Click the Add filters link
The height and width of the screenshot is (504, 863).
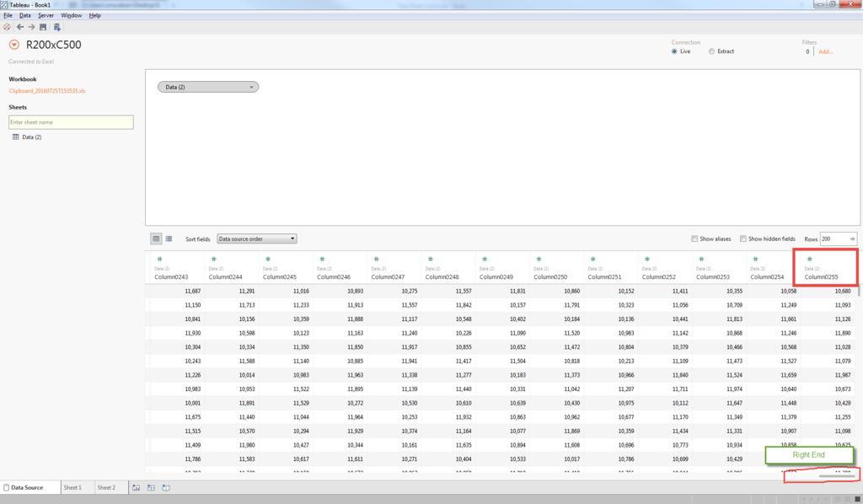tap(825, 51)
